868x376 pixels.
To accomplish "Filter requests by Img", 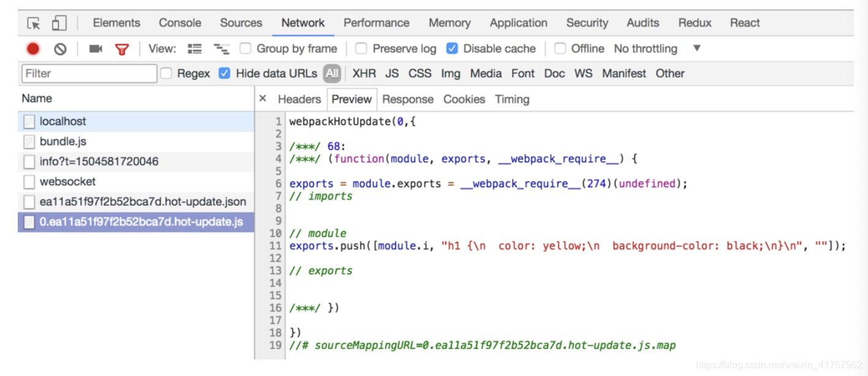I will [451, 73].
